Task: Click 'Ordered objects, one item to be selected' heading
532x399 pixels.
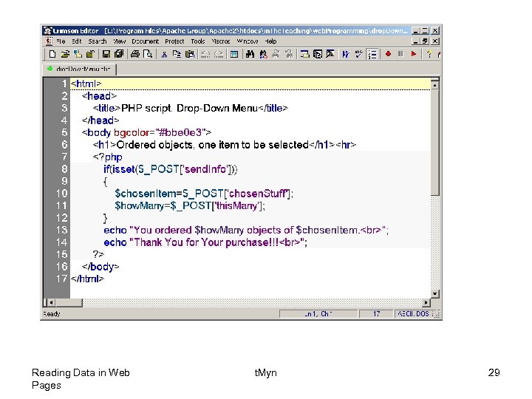Action: 212,145
